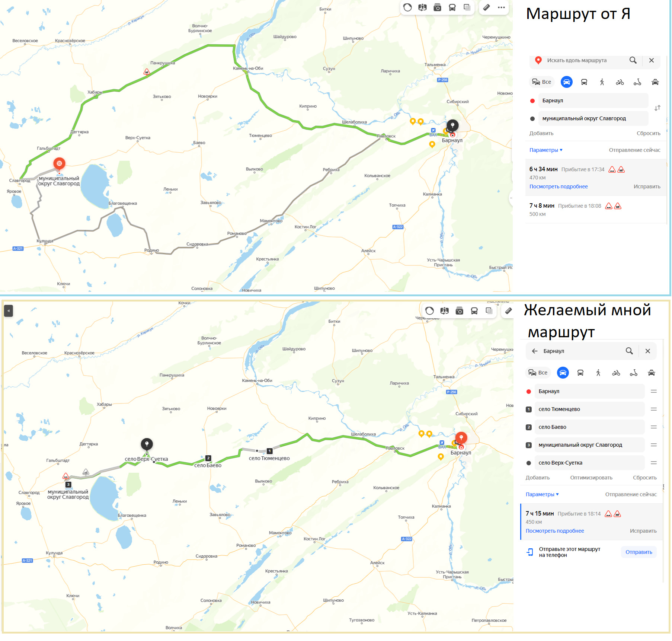
Task: Grab reorder handle beside село Верх-Суетка
Action: 654,463
